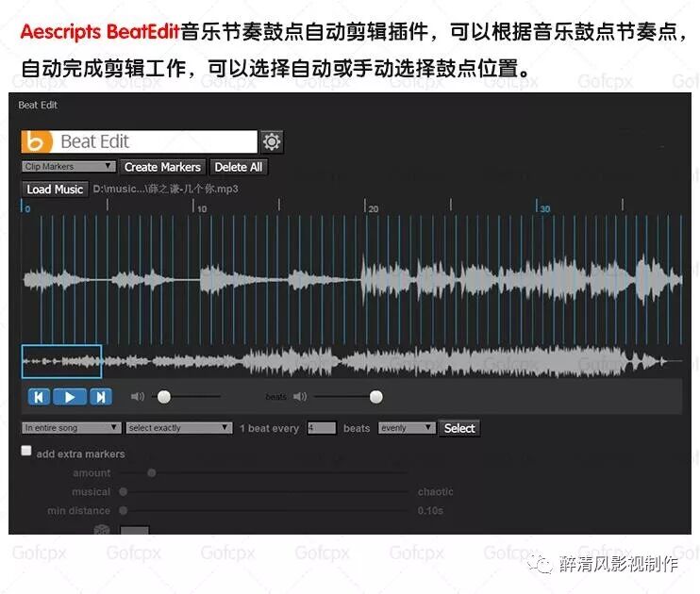The image size is (700, 594).
Task: Click the 0 second timeline ruler mark
Action: (25, 207)
